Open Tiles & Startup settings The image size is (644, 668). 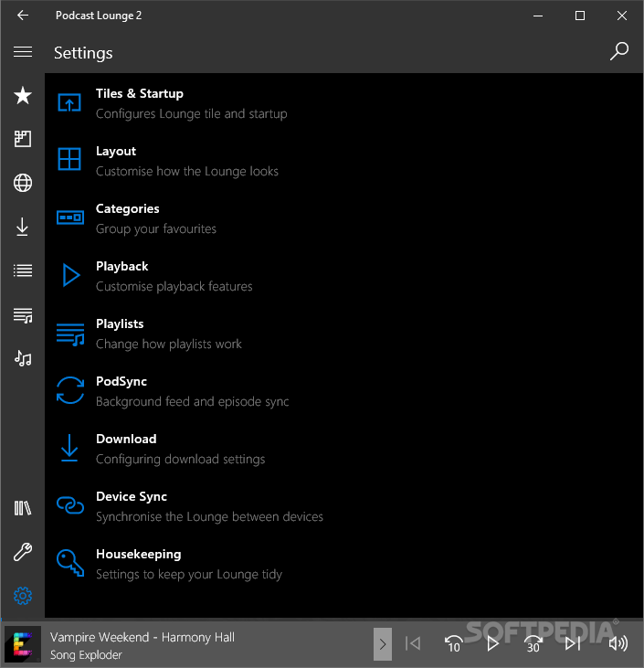(x=139, y=93)
